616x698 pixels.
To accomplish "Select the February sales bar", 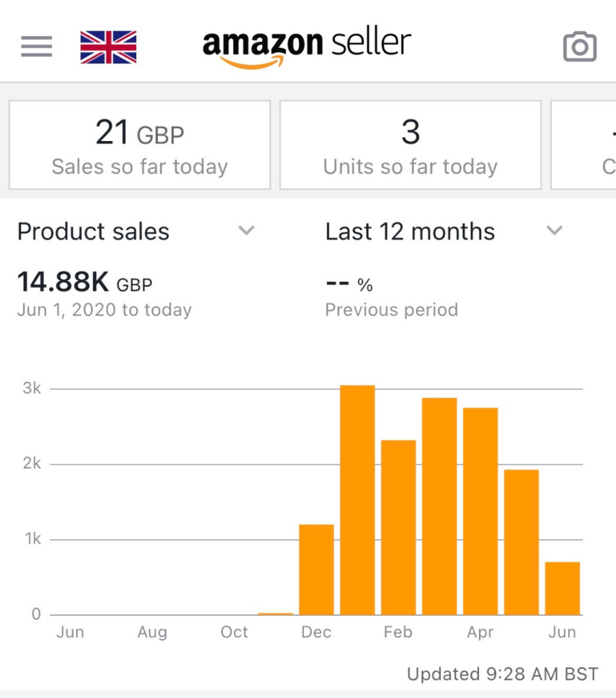I will pyautogui.click(x=398, y=527).
